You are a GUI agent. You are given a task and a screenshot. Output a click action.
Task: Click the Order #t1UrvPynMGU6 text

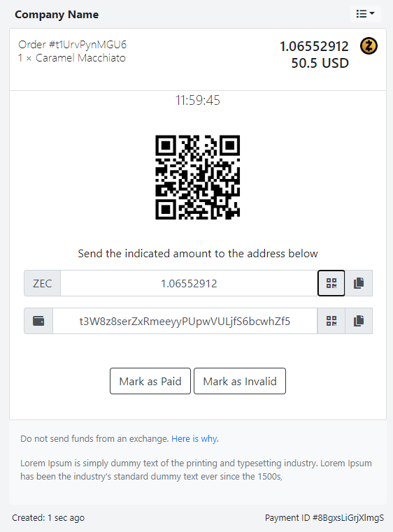click(73, 45)
